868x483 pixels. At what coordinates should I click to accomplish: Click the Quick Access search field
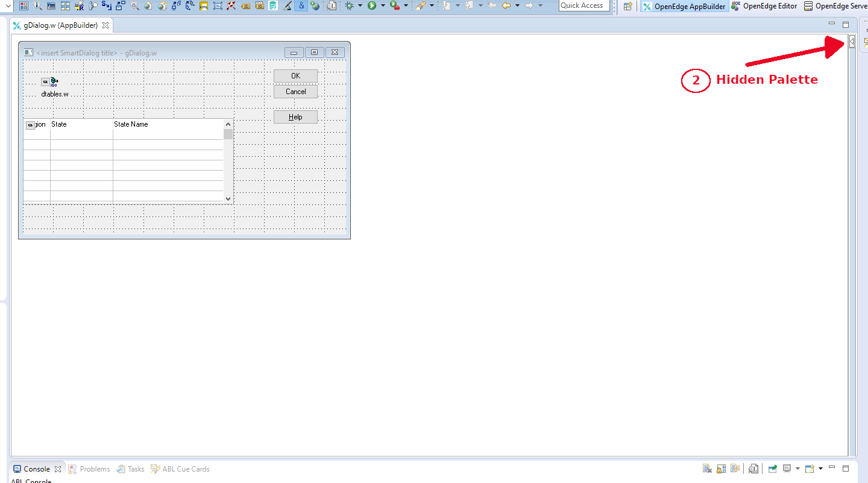click(584, 5)
